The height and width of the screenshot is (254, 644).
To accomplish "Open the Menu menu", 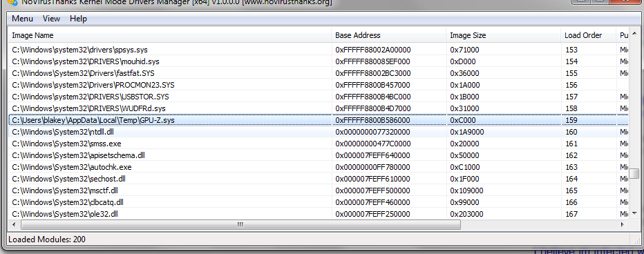I will point(22,19).
